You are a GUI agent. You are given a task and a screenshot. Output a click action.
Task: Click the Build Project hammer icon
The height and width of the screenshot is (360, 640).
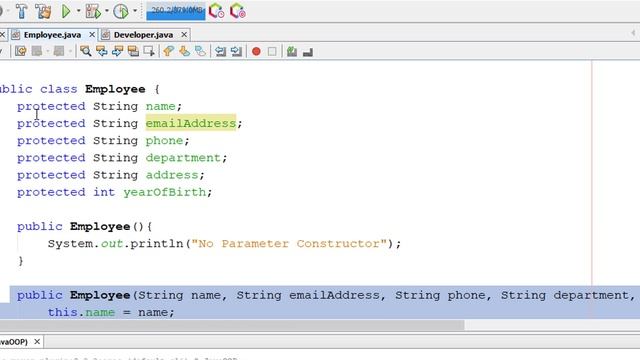21,11
